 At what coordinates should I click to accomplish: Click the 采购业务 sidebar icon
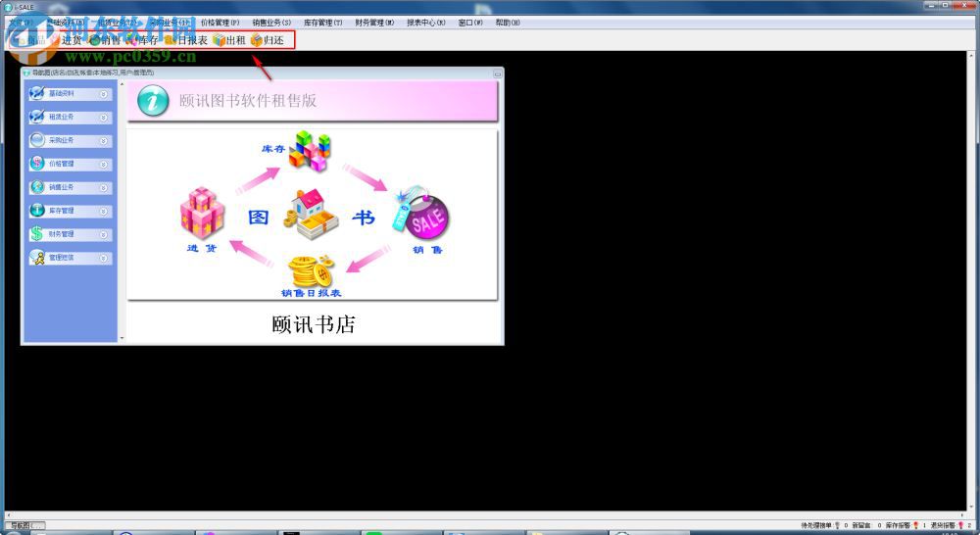(37, 140)
